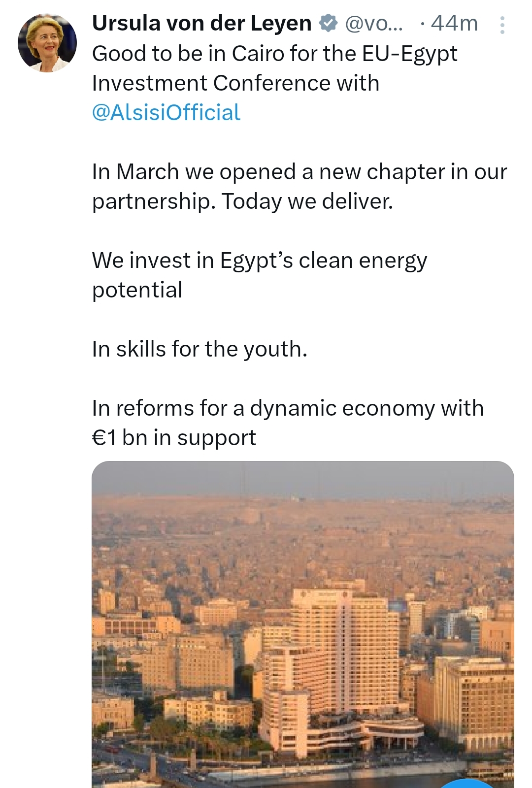The image size is (532, 788).
Task: Click the "Ursula von der Leyen" display name
Action: [x=201, y=23]
